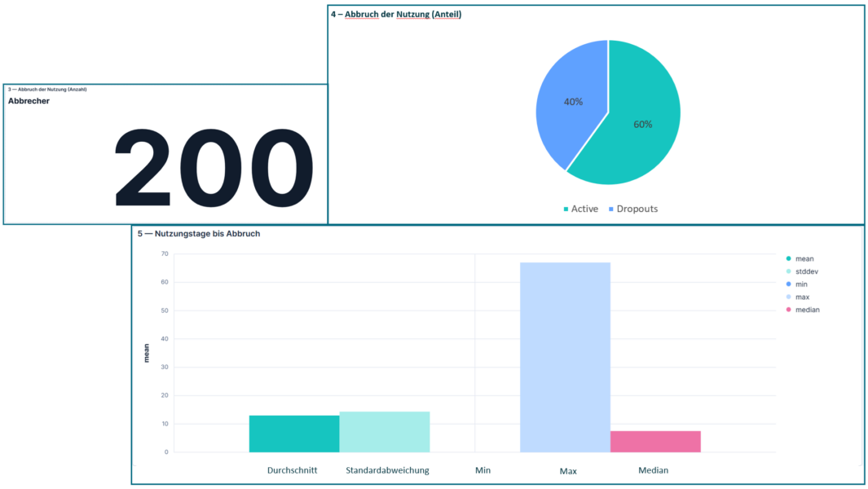The width and height of the screenshot is (868, 489).
Task: Click the vertical 'mean' y-axis title
Action: click(x=146, y=354)
